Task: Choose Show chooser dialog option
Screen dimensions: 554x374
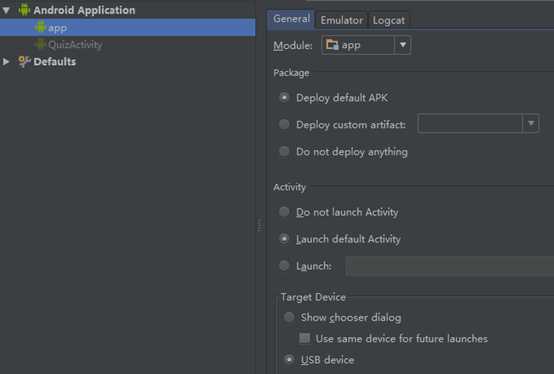Action: (x=289, y=317)
